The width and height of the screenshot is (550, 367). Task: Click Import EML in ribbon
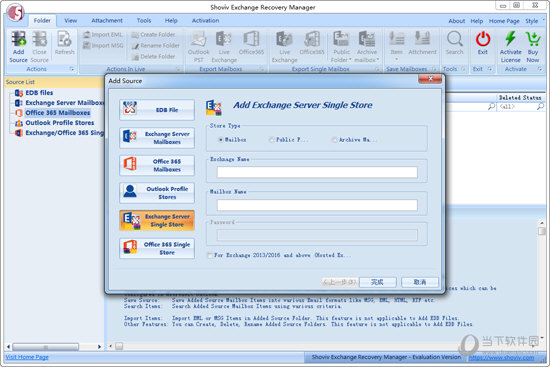point(103,34)
